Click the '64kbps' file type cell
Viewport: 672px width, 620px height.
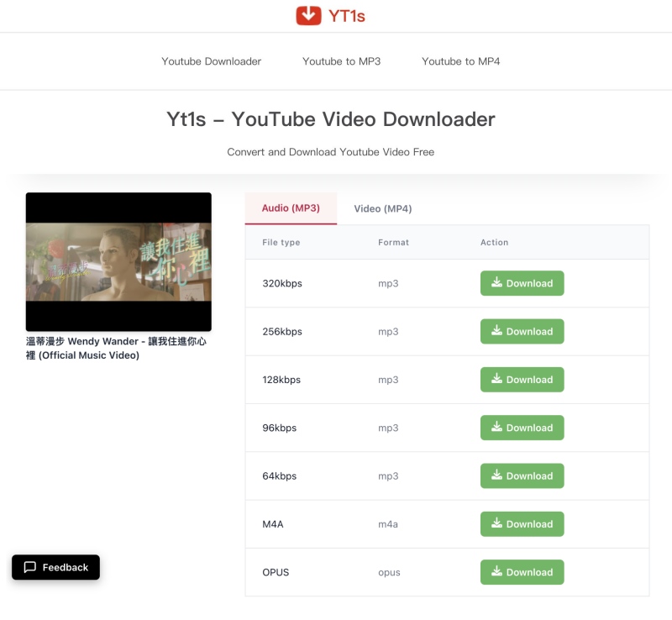coord(280,476)
